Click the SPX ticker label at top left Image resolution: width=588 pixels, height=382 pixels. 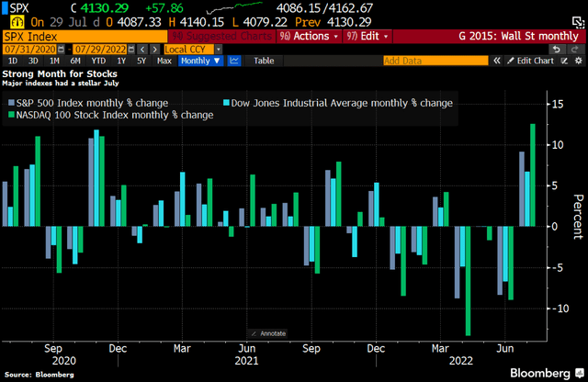pos(19,8)
